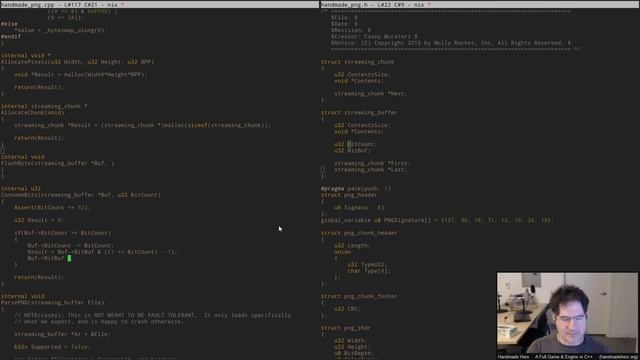640x360 pixels.
Task: Click the 'struct png_chunk_footer' declaration
Action: point(359,296)
